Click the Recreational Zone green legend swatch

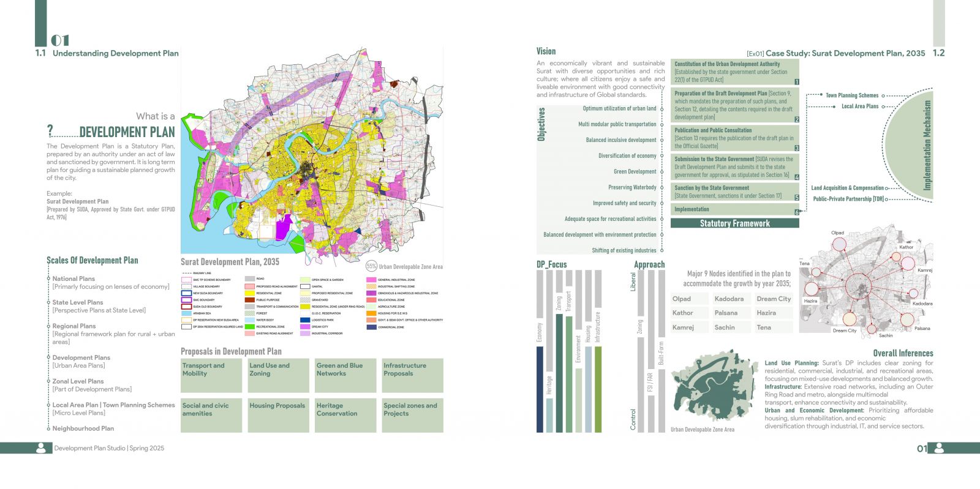(249, 327)
